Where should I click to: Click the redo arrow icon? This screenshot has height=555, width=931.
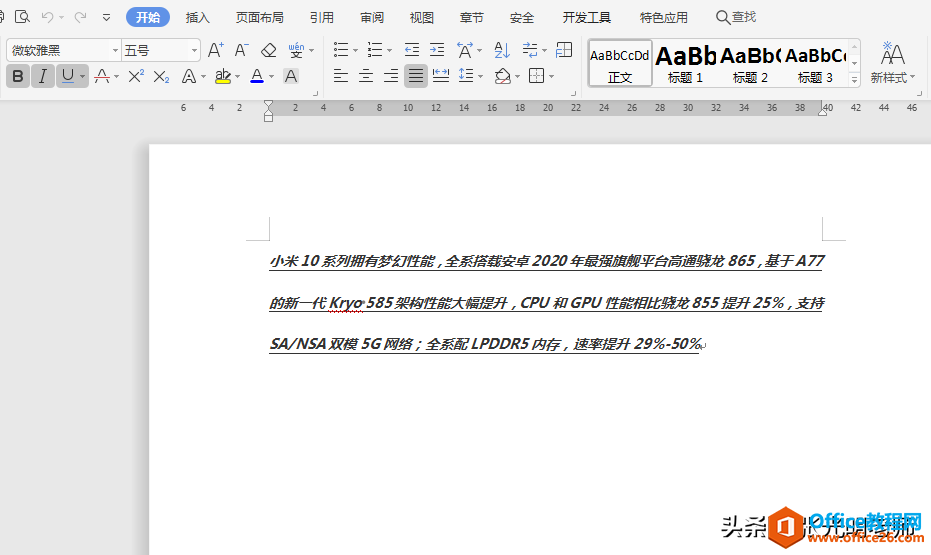pyautogui.click(x=80, y=17)
